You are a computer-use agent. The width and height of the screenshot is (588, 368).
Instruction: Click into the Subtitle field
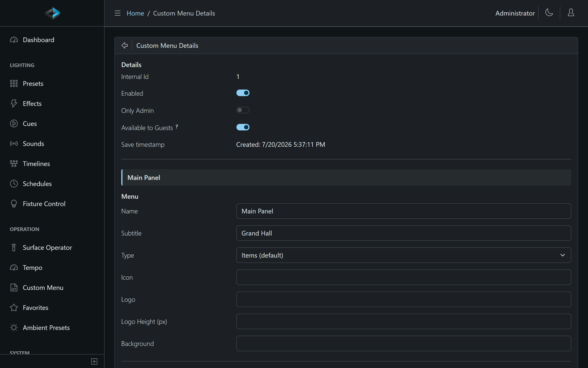point(404,233)
